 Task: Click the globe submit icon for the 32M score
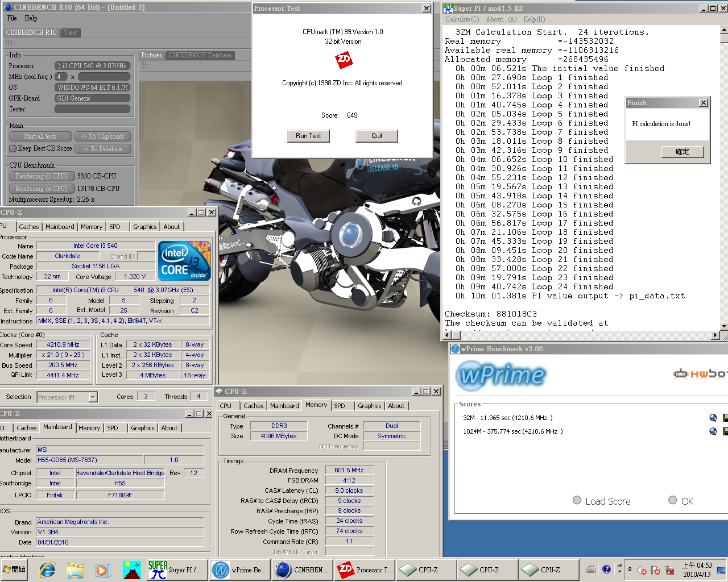click(713, 418)
